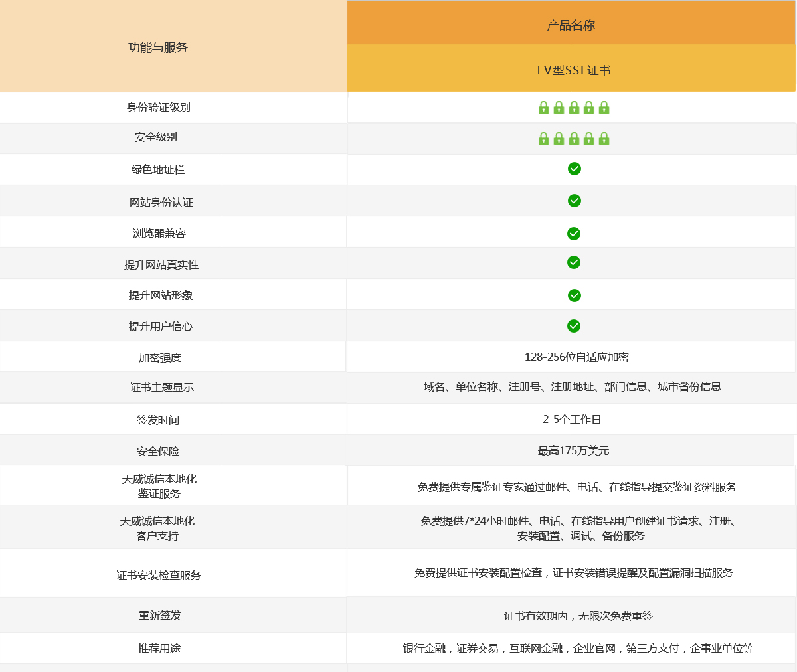This screenshot has width=797, height=672.
Task: Click the fourth lock icon in 安全级别 row
Action: (x=588, y=139)
